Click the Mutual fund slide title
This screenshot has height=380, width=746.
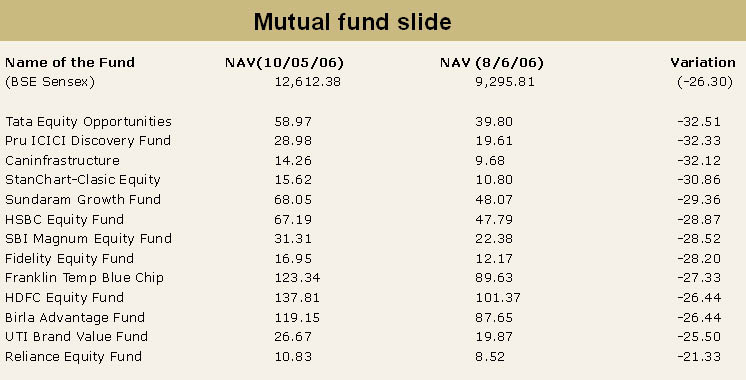352,22
